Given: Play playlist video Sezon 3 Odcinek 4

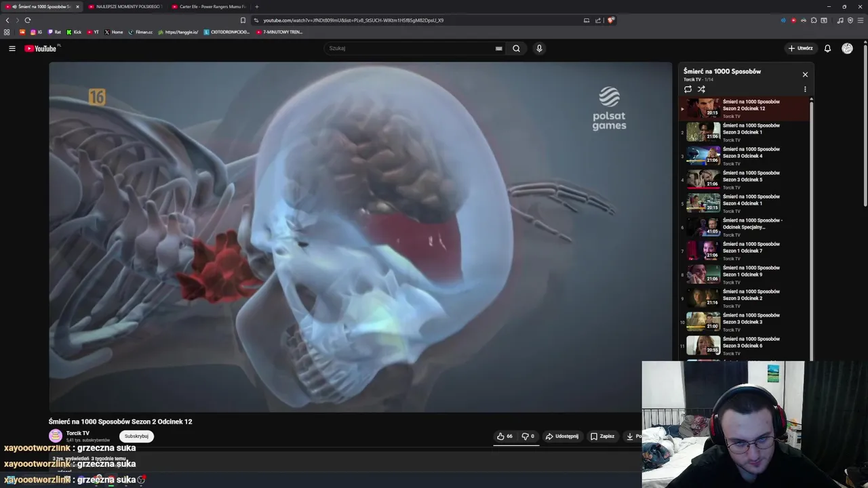Looking at the screenshot, I should [744, 156].
